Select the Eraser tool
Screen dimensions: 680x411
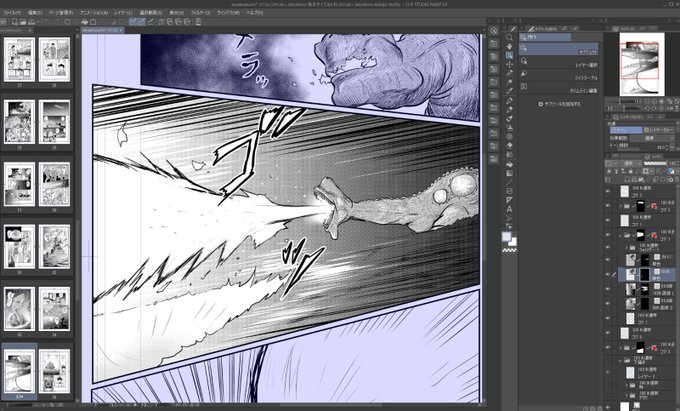tap(510, 146)
